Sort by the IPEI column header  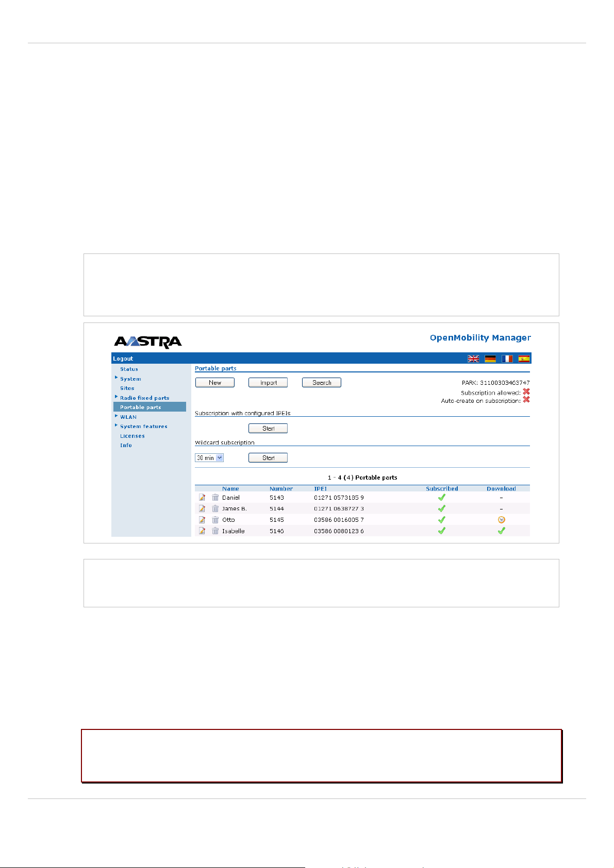pyautogui.click(x=321, y=489)
